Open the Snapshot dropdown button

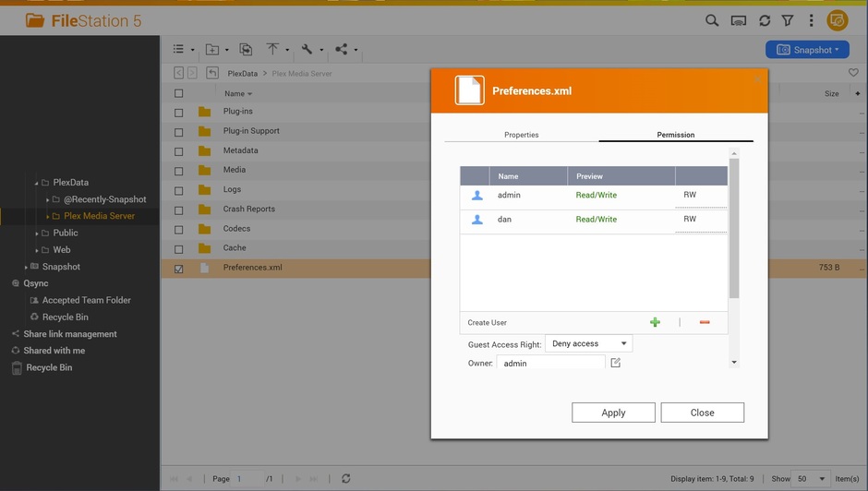(807, 50)
